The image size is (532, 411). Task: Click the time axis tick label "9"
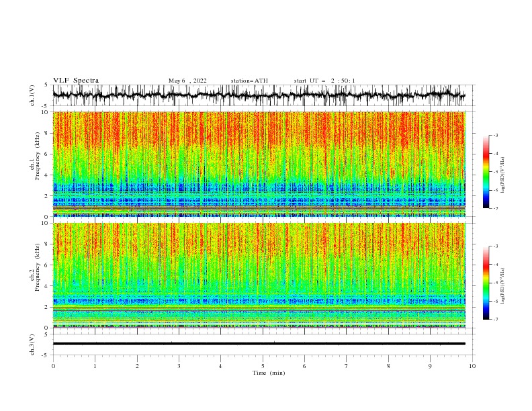pos(430,366)
